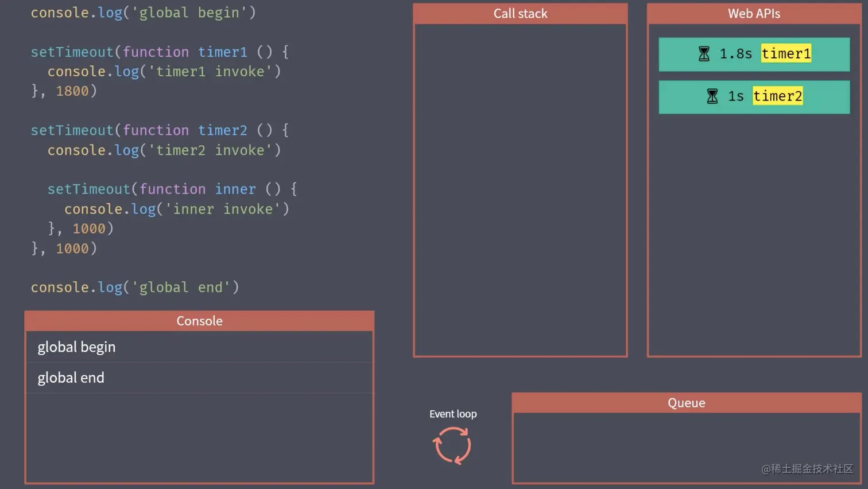Click the Console panel header
This screenshot has height=489, width=868.
point(199,321)
